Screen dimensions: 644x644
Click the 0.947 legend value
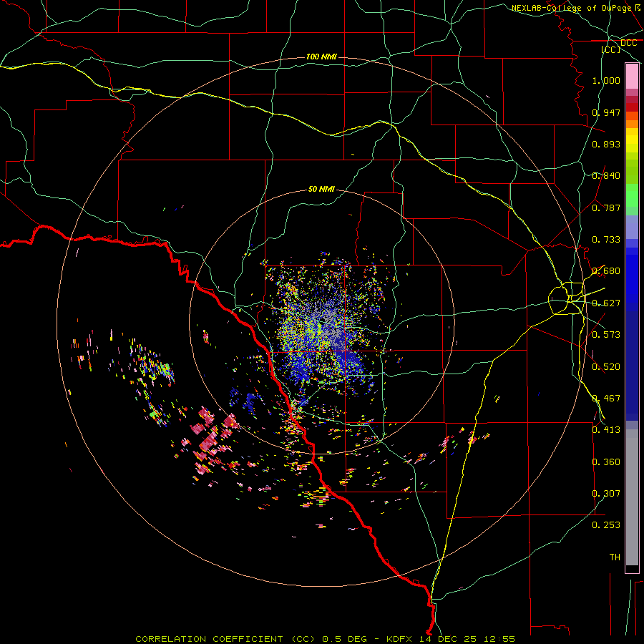point(606,112)
